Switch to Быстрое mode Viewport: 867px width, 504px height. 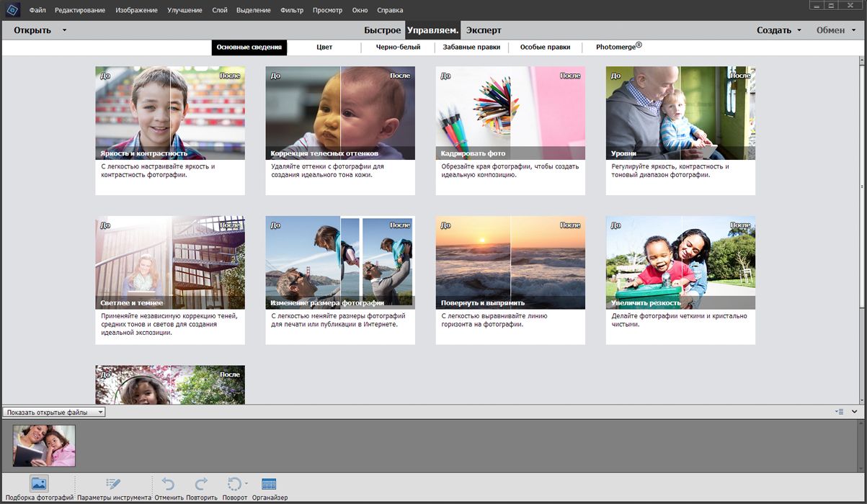coord(383,30)
